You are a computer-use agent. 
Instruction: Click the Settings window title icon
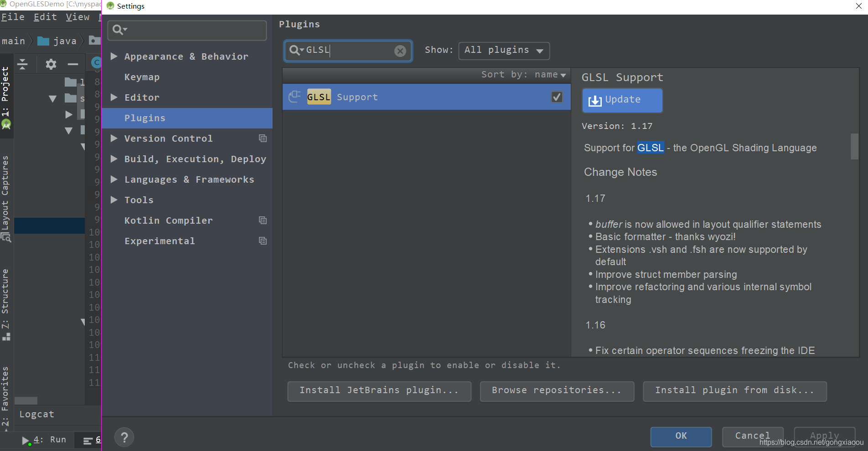click(x=110, y=6)
